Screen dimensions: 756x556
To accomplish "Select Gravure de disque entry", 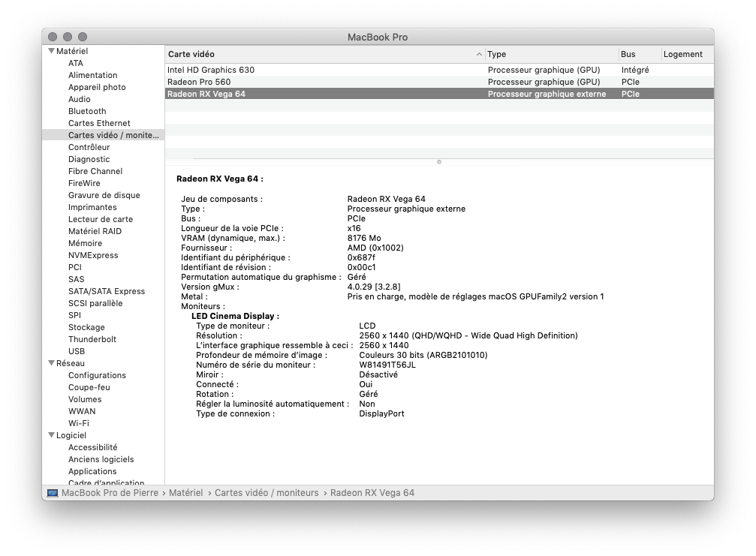I will (x=104, y=195).
